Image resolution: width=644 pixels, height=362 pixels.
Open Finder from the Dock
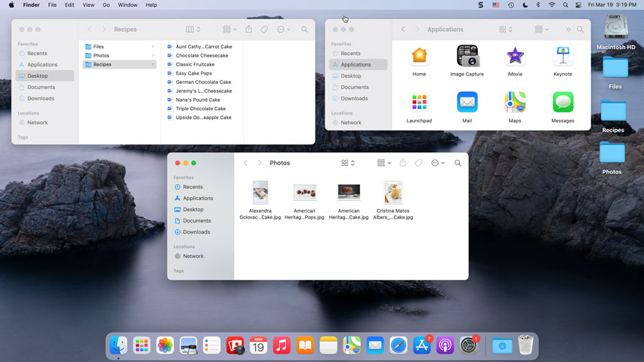click(119, 345)
